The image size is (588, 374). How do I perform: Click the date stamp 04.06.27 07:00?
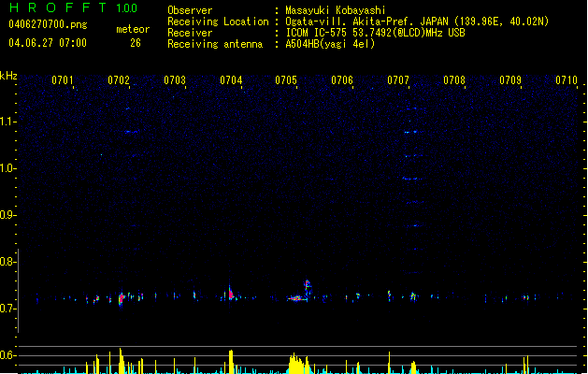click(x=48, y=43)
